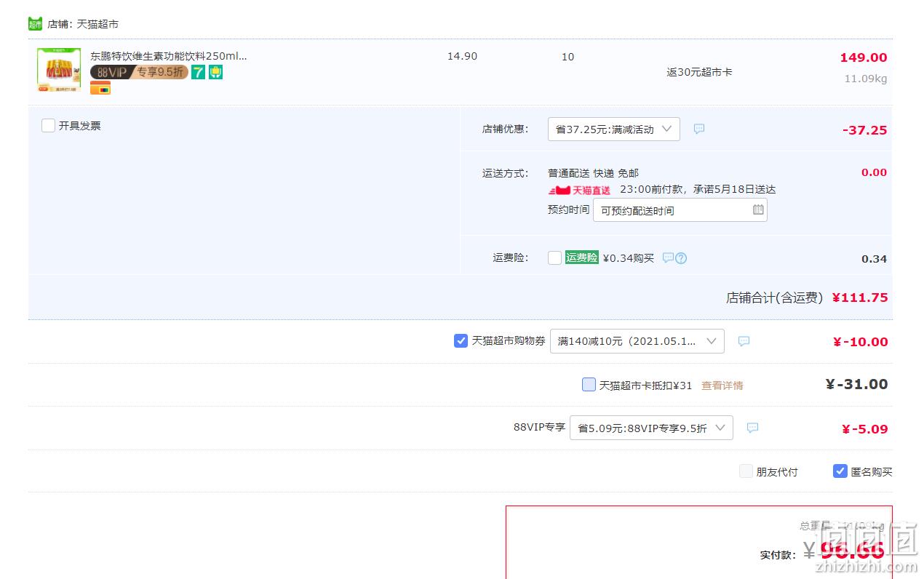This screenshot has width=924, height=579.
Task: Click the chat bubble icon next to 运费险 price
Action: coord(668,257)
